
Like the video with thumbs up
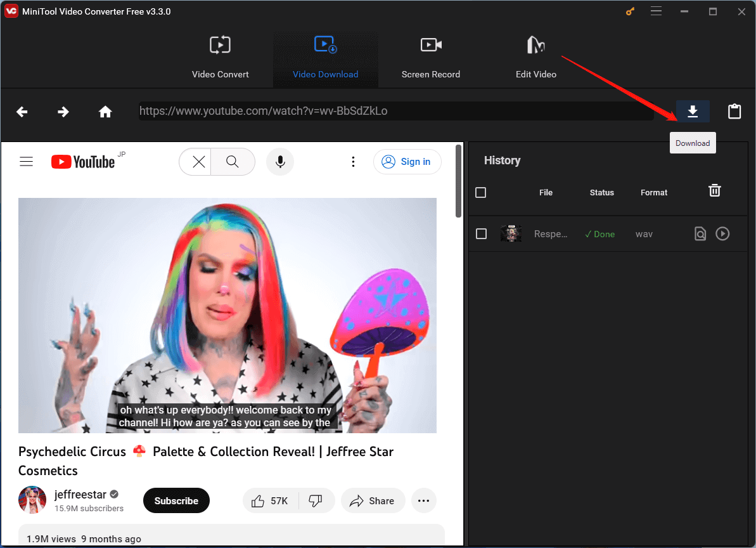click(x=269, y=501)
